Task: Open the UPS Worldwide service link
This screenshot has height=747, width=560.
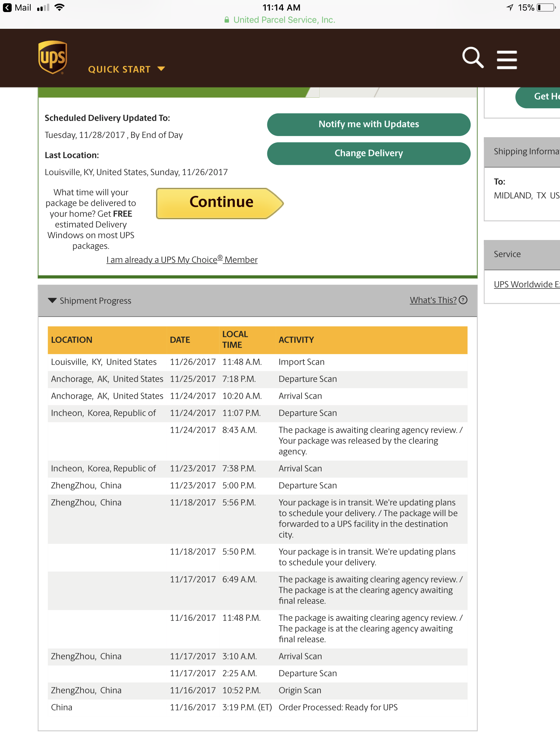Action: 526,285
